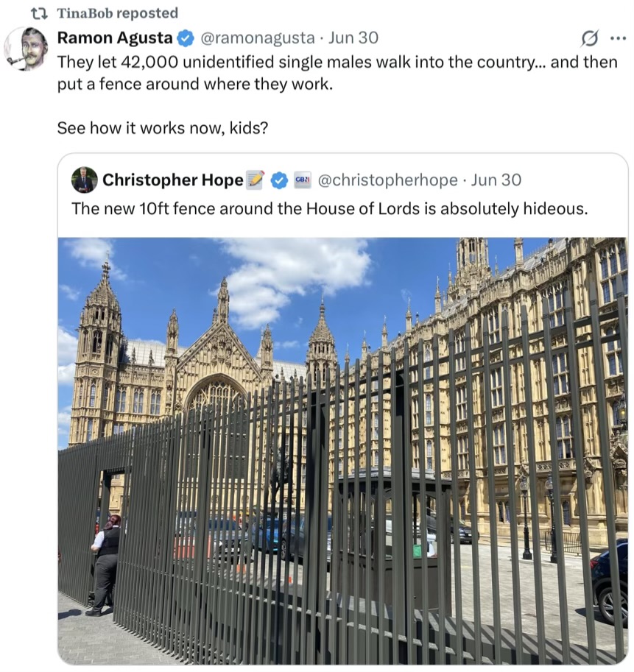Viewport: 634px width, 672px height.
Task: Click the memo emoji beside Christopher Hope
Action: [x=256, y=180]
